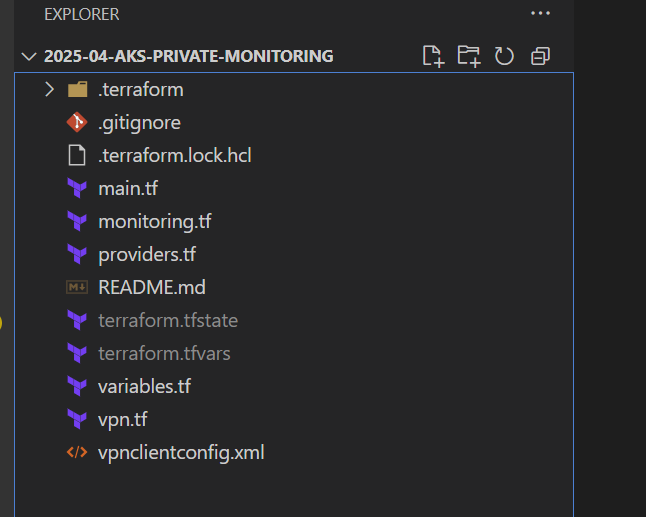Collapse all folders in Explorer
The height and width of the screenshot is (517, 646).
540,56
